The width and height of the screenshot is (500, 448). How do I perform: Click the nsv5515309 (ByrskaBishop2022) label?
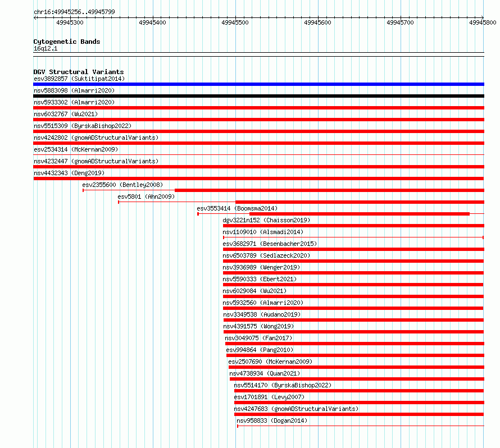point(83,126)
